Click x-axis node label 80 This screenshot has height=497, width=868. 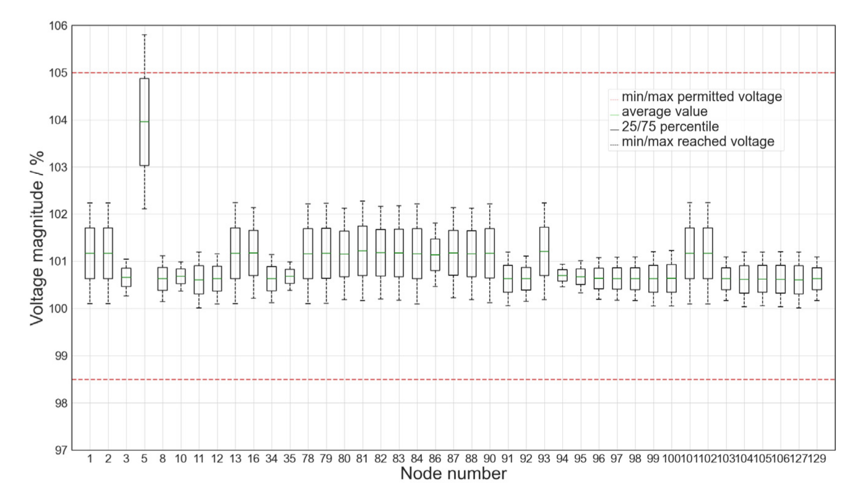pos(345,459)
